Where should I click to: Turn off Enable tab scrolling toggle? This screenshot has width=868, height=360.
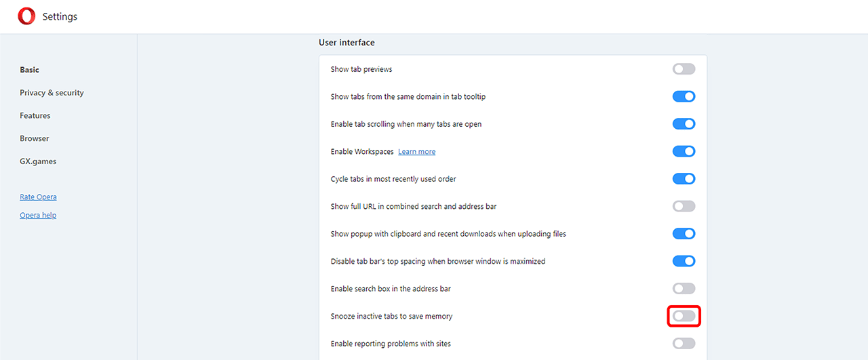[x=684, y=124]
